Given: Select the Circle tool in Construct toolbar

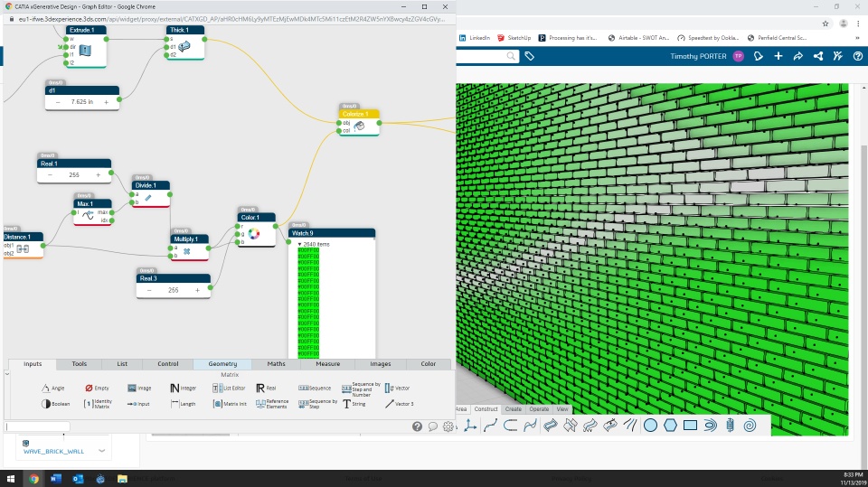Looking at the screenshot, I should (x=650, y=425).
